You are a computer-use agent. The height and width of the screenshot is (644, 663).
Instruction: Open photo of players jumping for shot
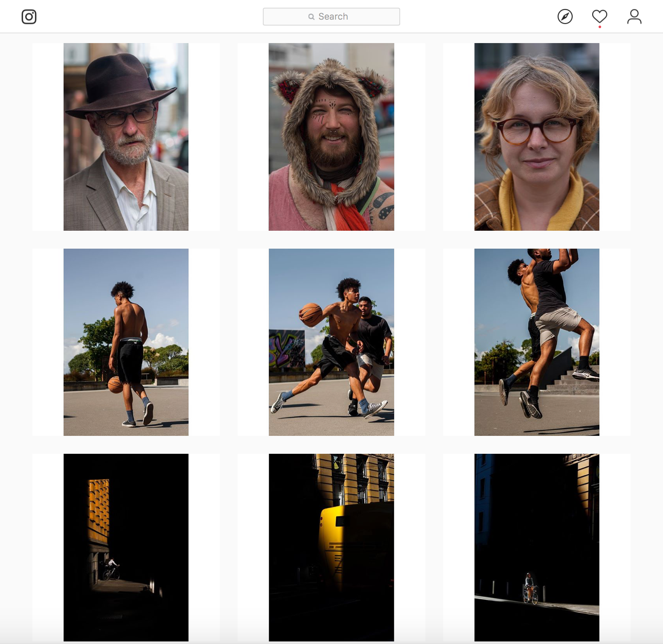(x=537, y=342)
